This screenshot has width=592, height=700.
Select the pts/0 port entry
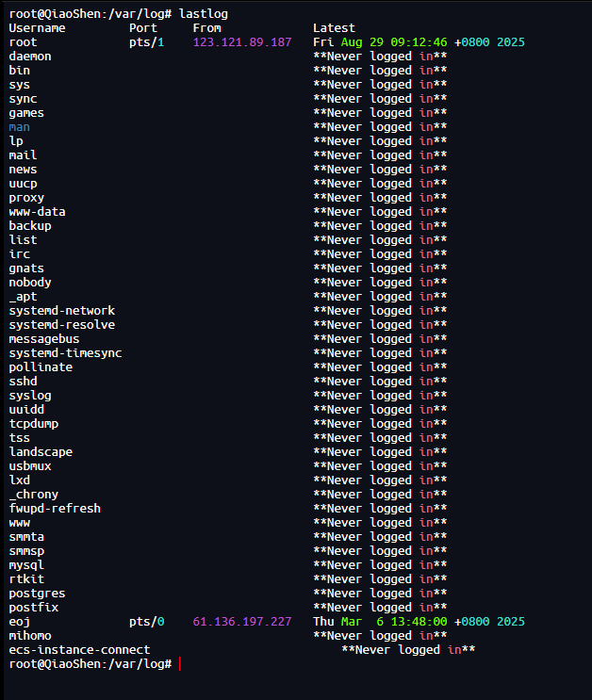(x=146, y=622)
